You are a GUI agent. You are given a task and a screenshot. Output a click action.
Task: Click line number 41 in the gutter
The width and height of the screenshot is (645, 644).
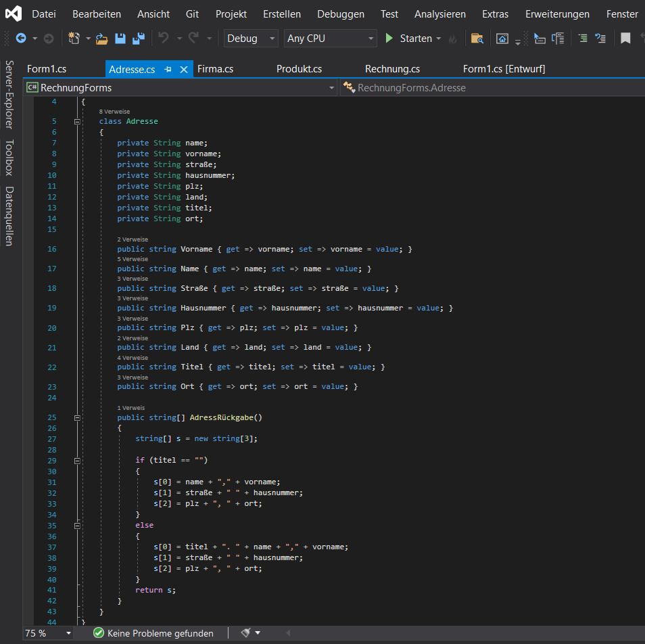52,590
